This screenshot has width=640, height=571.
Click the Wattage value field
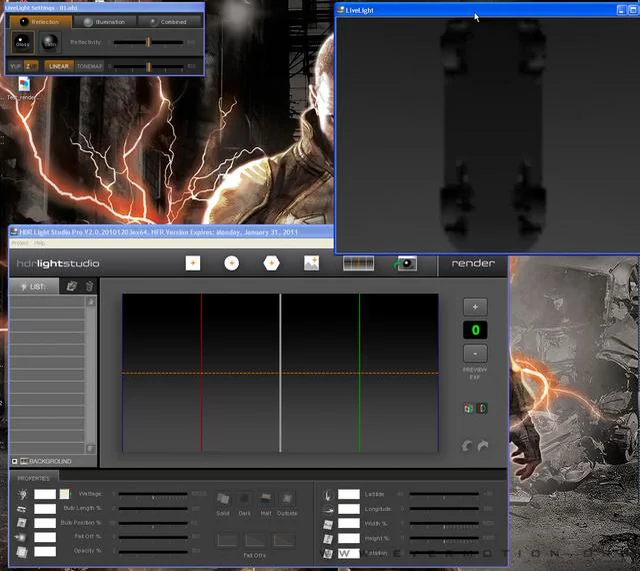pos(45,494)
